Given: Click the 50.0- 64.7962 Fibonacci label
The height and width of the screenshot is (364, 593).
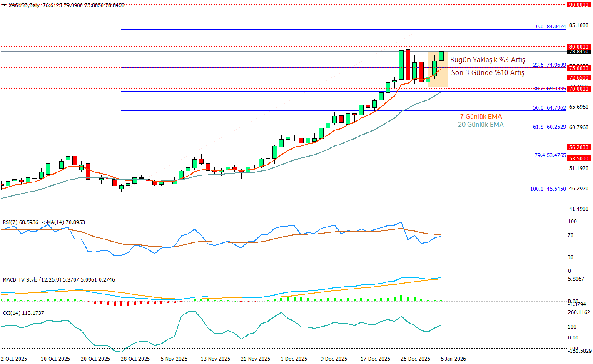Looking at the screenshot, I should pyautogui.click(x=549, y=107).
